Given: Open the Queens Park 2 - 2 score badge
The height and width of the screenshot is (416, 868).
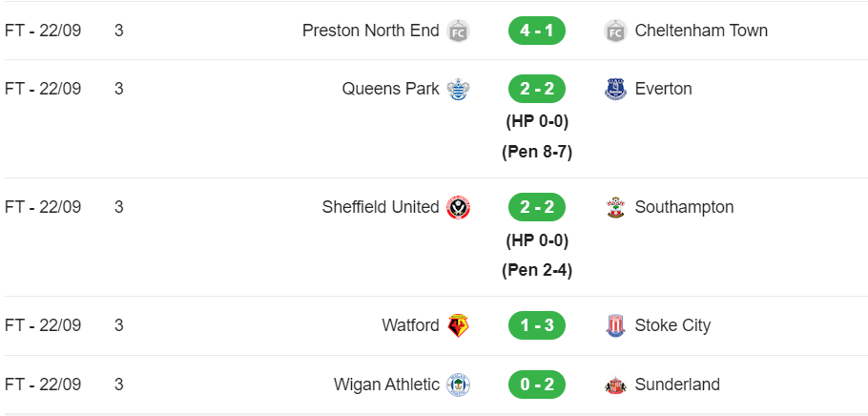Looking at the screenshot, I should (537, 89).
